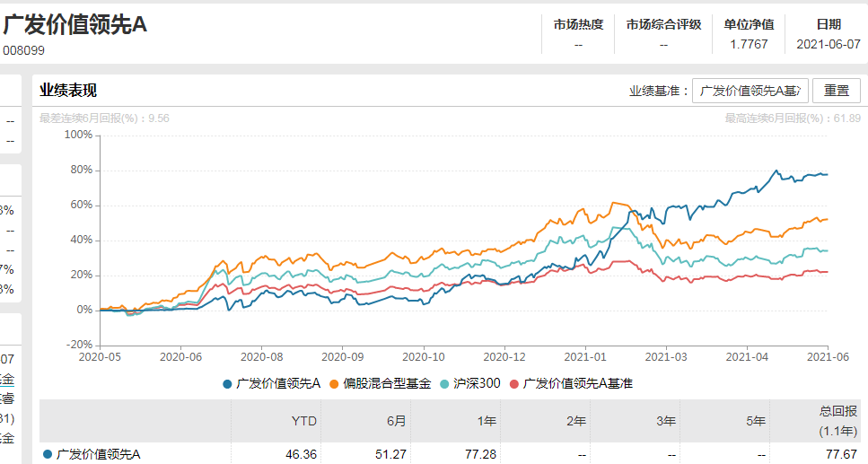Click the 最差连续6月回报 text
The image size is (868, 464).
click(x=104, y=118)
